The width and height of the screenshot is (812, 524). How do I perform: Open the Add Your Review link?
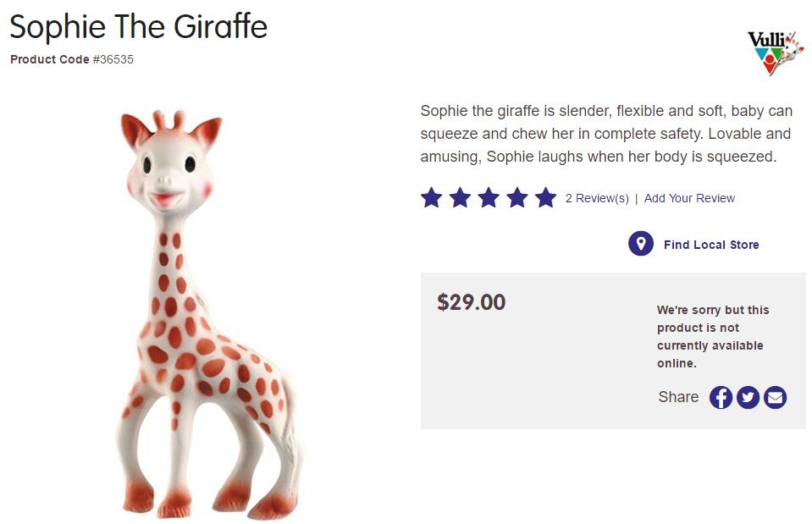click(689, 198)
